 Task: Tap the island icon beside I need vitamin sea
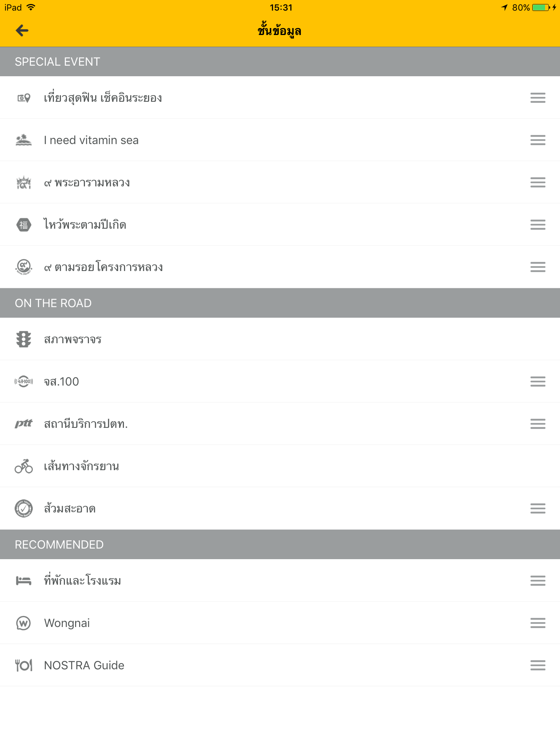tap(24, 140)
